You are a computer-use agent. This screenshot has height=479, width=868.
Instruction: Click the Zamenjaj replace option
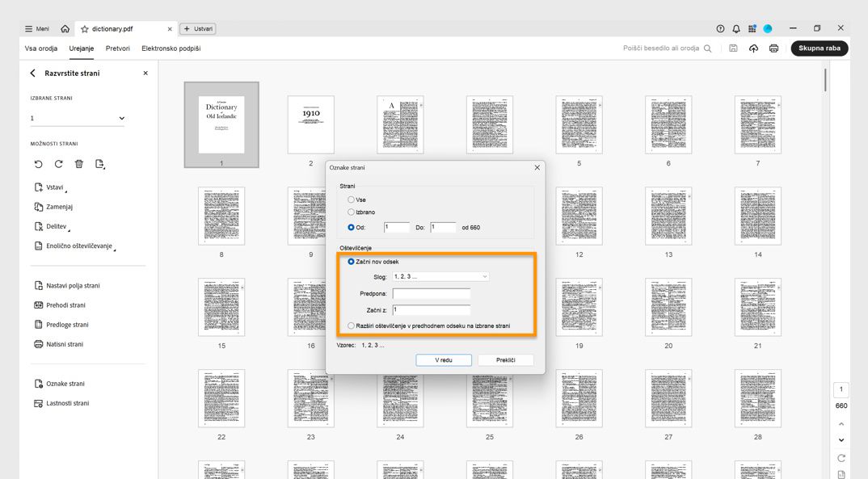point(53,207)
